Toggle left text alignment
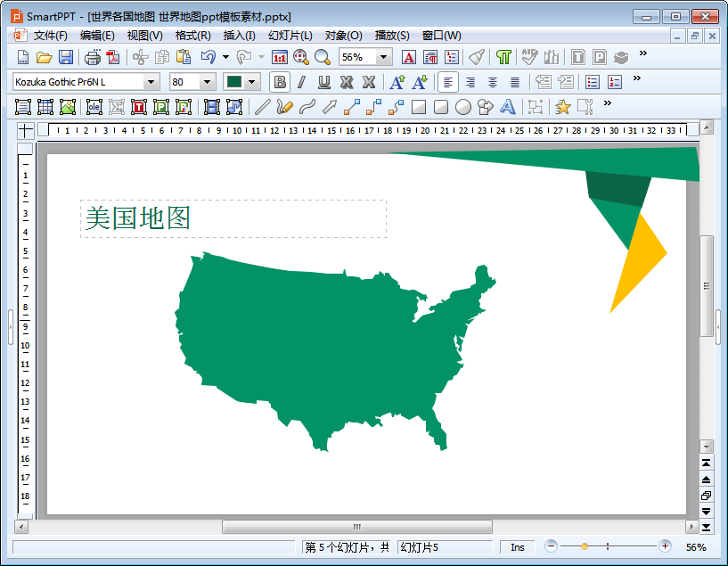 447,82
